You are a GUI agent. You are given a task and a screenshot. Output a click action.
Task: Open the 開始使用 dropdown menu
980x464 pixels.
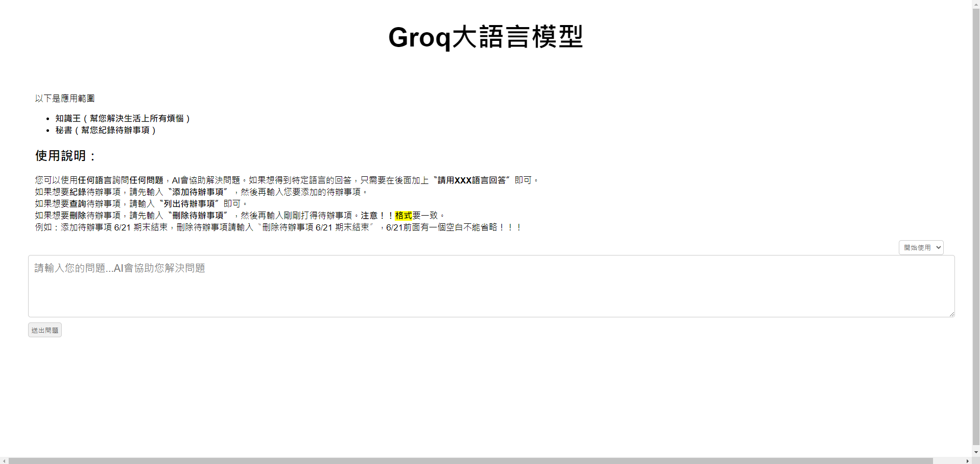[x=921, y=247]
